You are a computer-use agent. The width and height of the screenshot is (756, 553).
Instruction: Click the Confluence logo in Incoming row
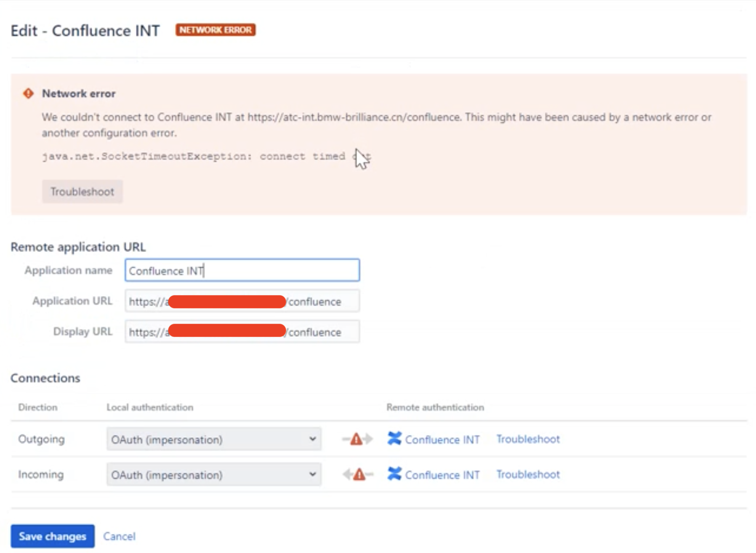394,474
